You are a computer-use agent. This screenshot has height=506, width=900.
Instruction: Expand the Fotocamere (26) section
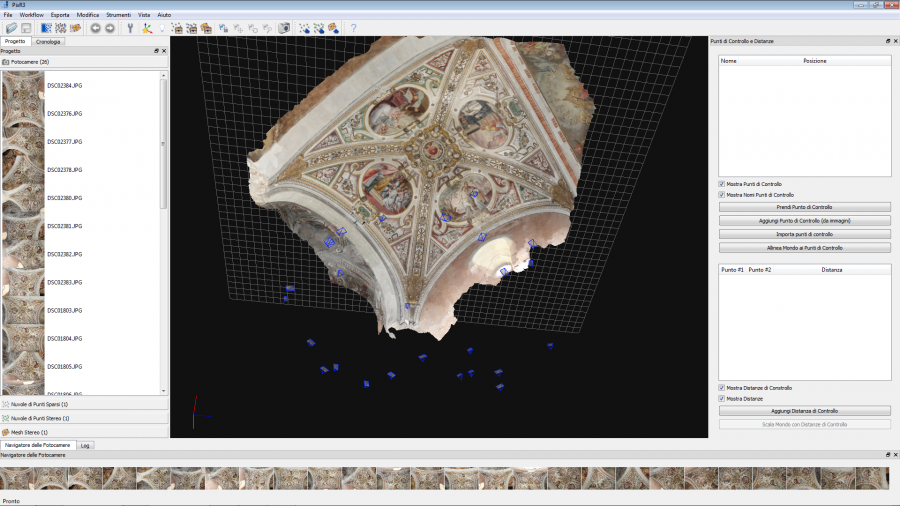(84, 62)
